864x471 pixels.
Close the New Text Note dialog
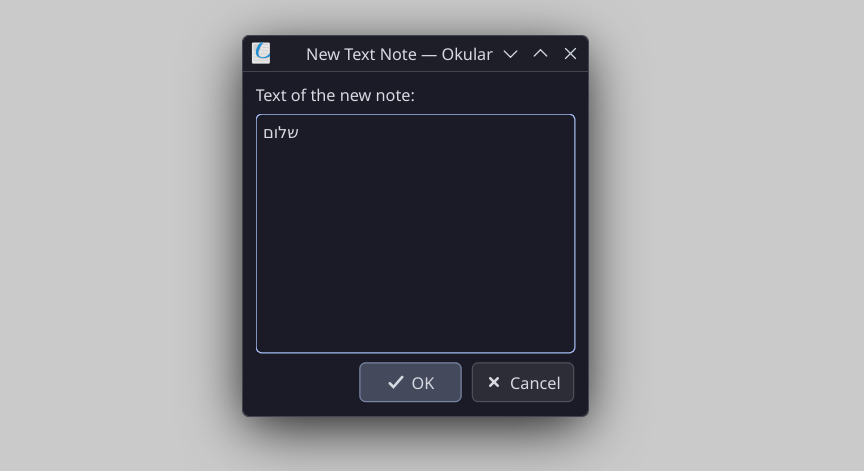(x=570, y=54)
